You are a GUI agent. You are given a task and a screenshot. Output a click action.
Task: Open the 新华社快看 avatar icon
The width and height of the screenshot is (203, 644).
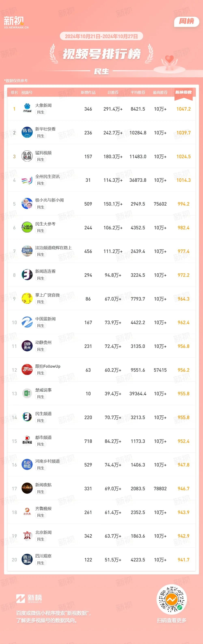[x=27, y=133]
